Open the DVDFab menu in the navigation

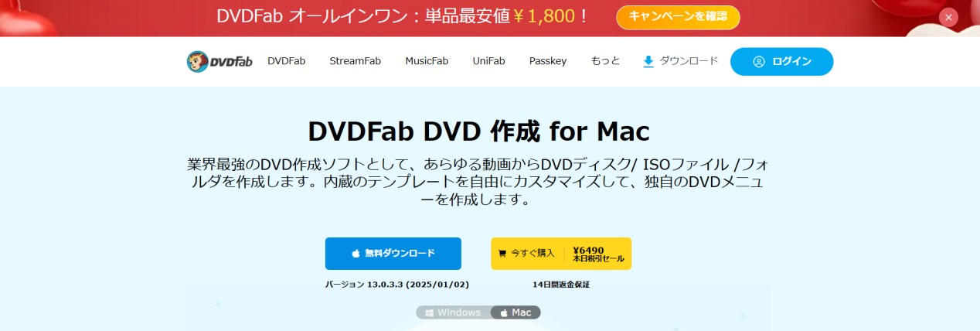[x=286, y=61]
